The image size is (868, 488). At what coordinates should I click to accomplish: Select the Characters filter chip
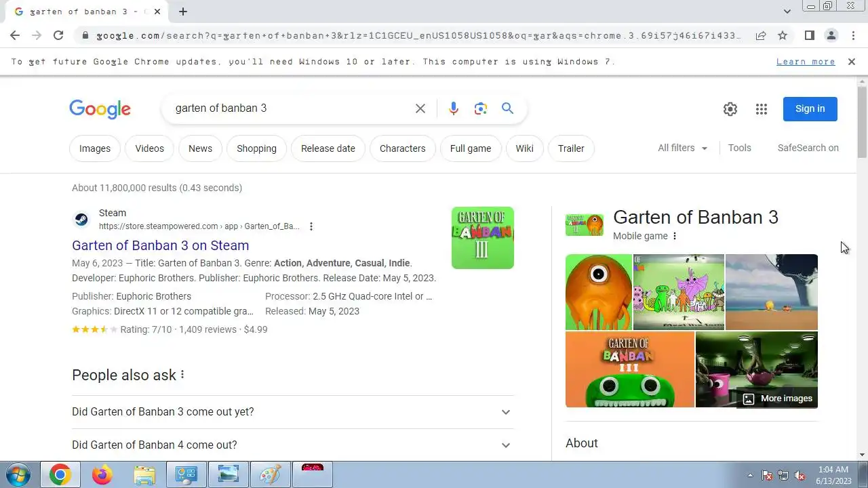click(x=403, y=148)
